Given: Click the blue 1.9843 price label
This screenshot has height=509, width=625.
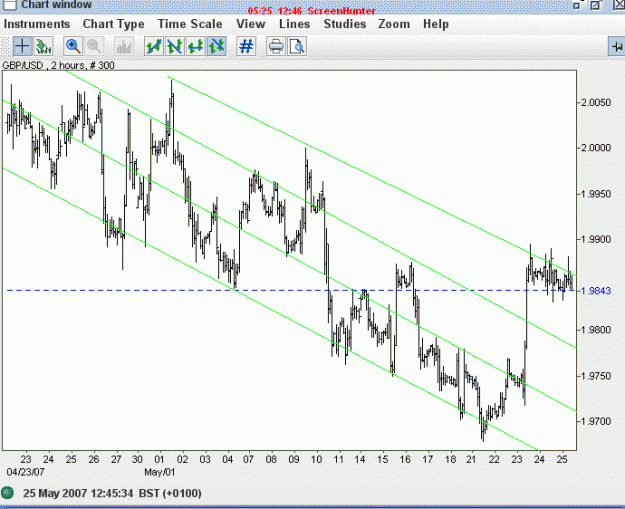Looking at the screenshot, I should pos(596,291).
